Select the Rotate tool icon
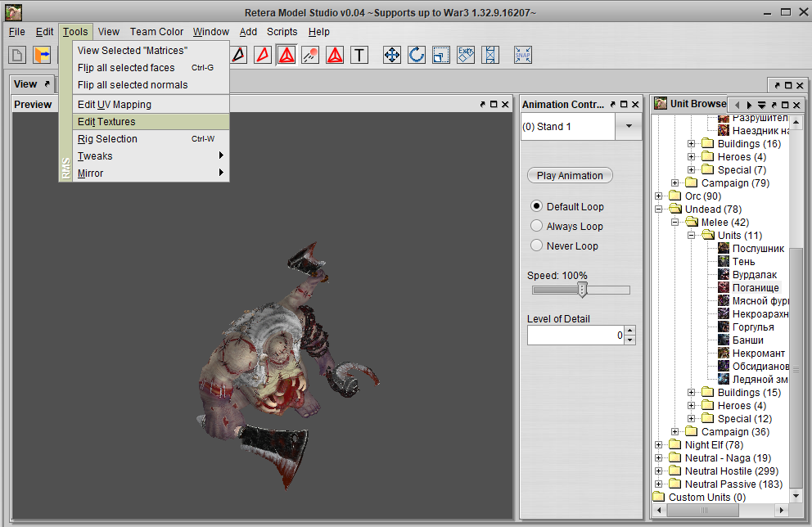Screen dimensions: 812x527 click(x=417, y=55)
